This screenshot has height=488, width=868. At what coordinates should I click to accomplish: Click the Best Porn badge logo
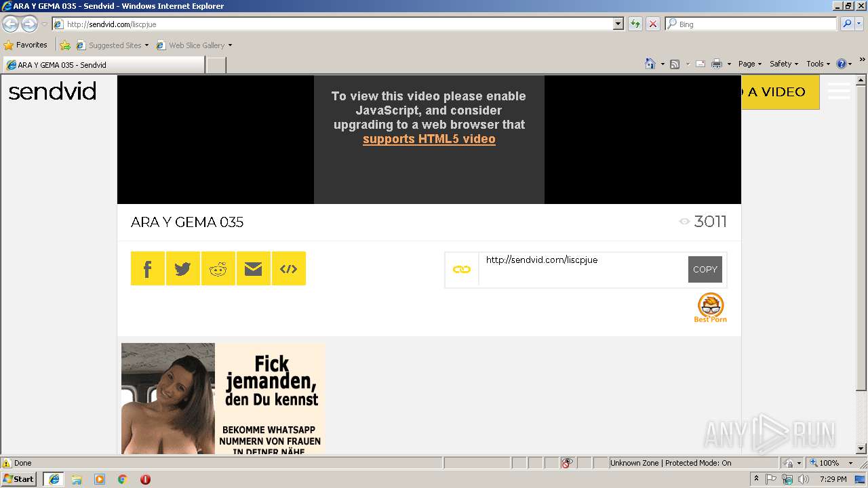711,308
